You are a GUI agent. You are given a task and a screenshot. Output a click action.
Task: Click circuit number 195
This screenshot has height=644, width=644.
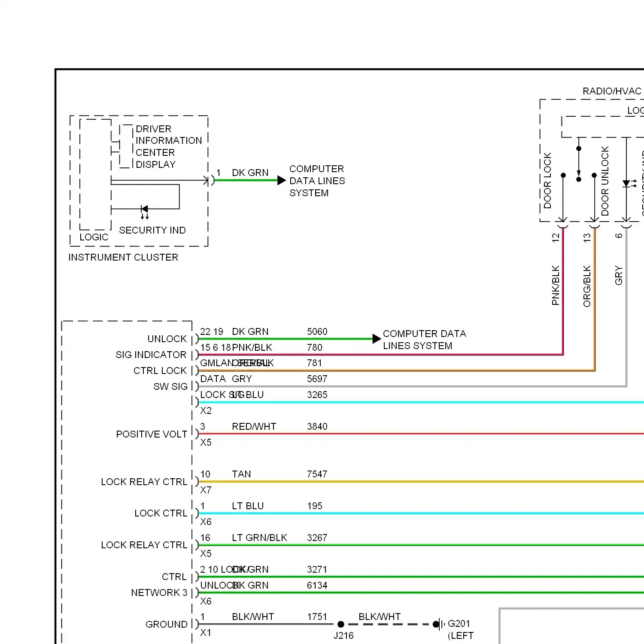[315, 506]
